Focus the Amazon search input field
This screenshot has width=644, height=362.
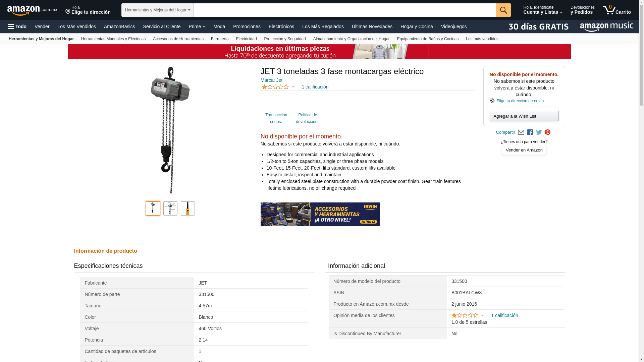tap(345, 10)
